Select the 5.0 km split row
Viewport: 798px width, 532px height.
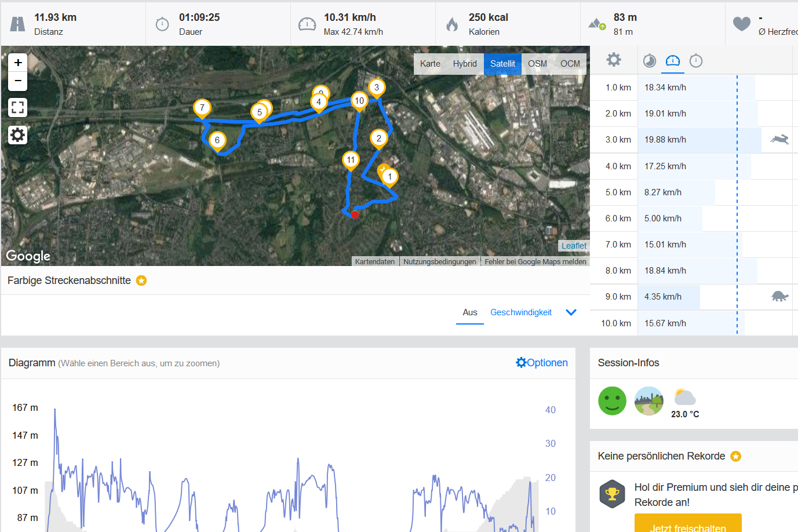[x=694, y=192]
